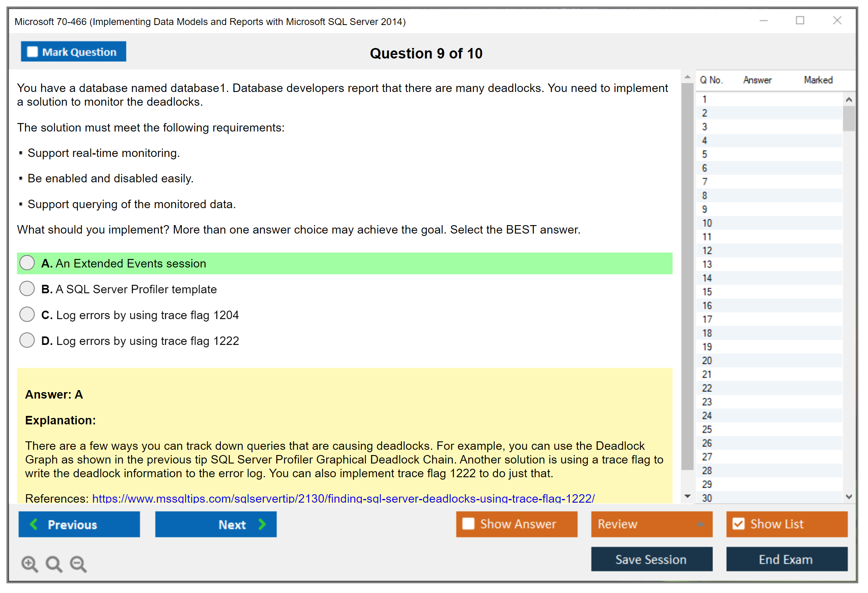
Task: Click the Next button's right arrow icon
Action: pyautogui.click(x=262, y=524)
